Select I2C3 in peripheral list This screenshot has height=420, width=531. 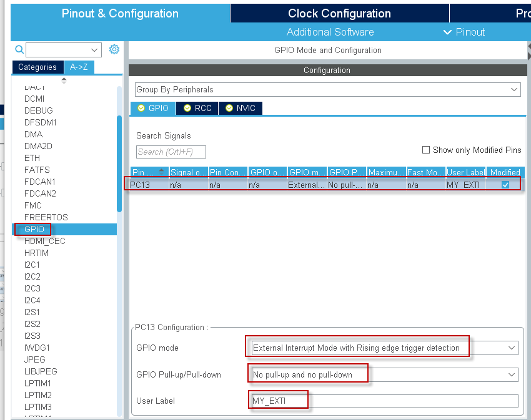pos(32,288)
